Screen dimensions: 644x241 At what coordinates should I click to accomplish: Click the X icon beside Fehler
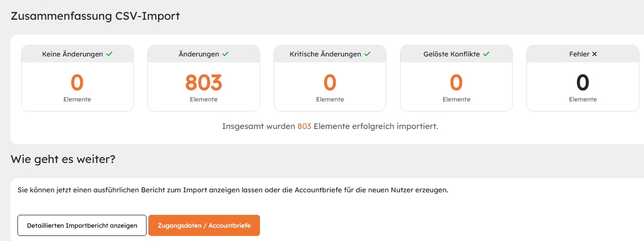click(x=594, y=54)
